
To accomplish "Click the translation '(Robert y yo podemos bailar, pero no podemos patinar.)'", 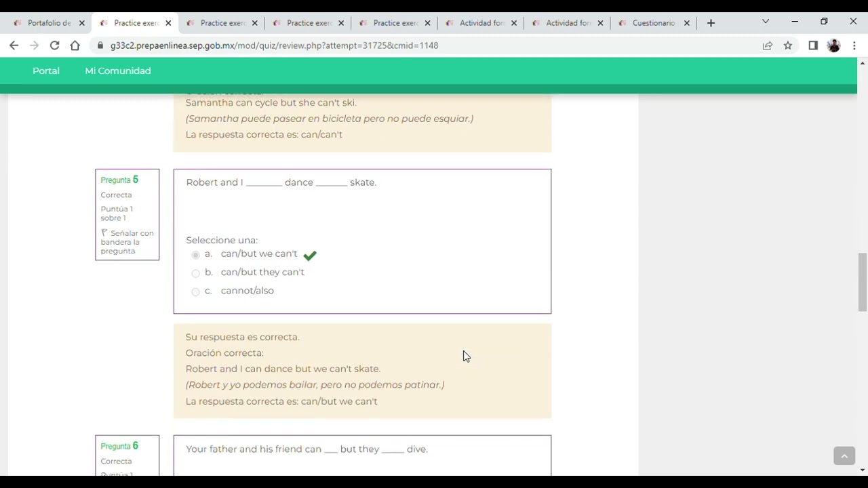I will 315,385.
